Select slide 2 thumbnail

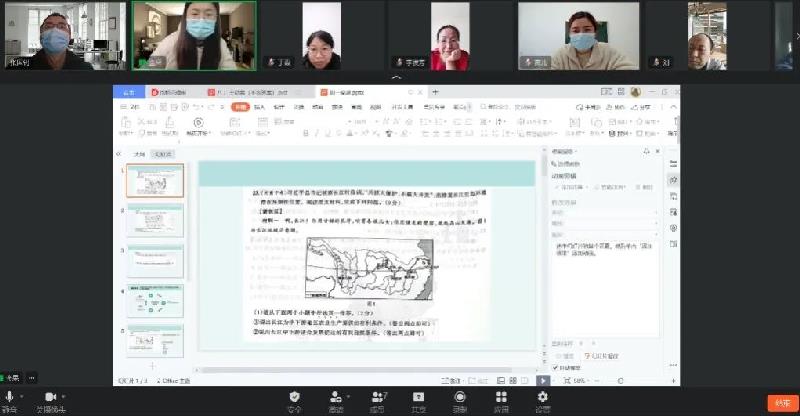[x=155, y=221]
